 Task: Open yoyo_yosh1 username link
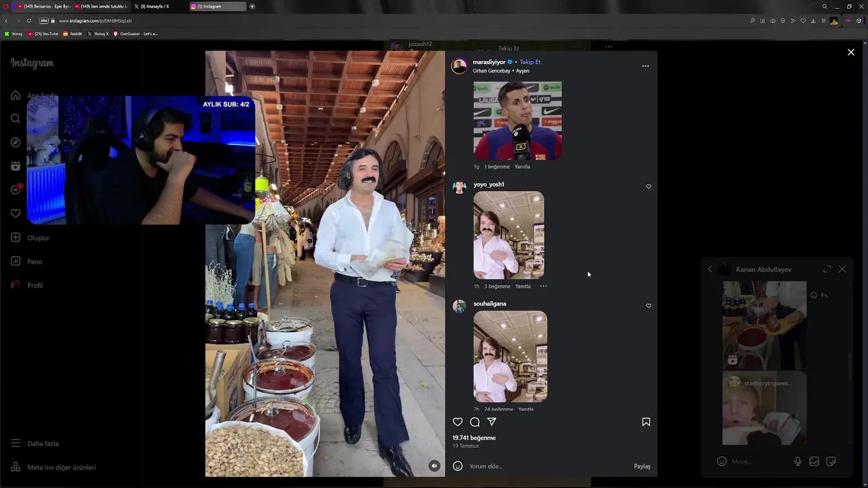coord(489,184)
